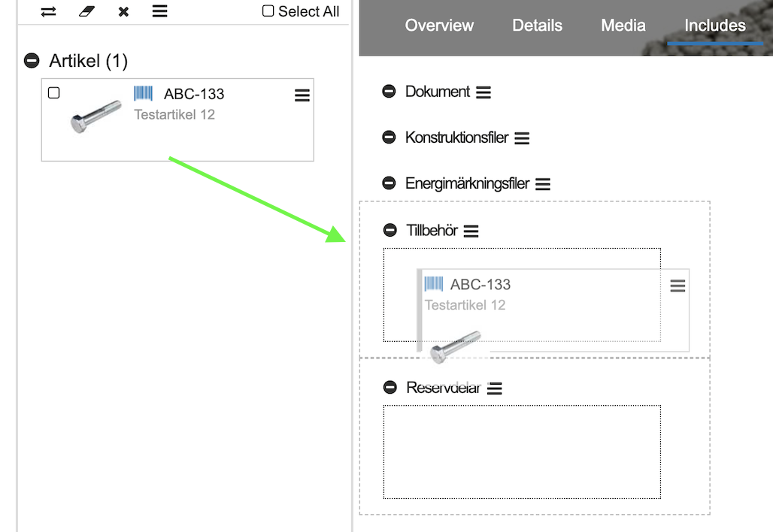
Task: Click the bolt thumbnail in Artikel list
Action: (95, 116)
